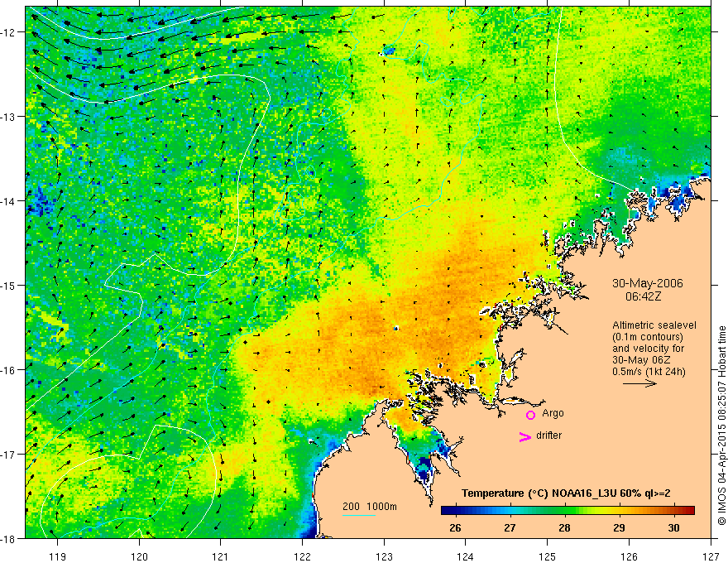Click the "200 1000m" depth contour label
The image size is (728, 563).
click(370, 507)
